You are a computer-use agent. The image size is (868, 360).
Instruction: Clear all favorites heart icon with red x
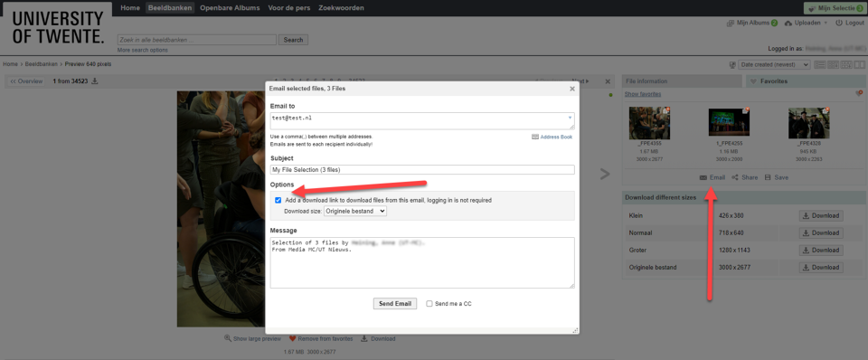(859, 93)
